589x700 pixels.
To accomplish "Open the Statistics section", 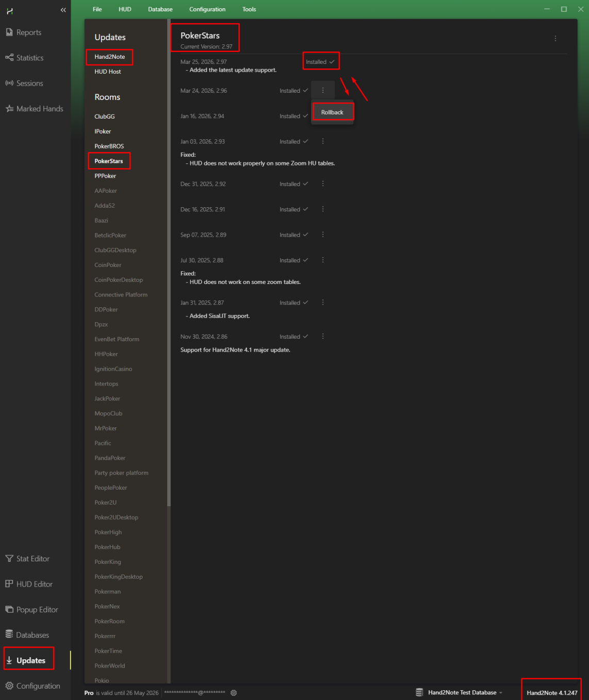I will click(x=25, y=58).
